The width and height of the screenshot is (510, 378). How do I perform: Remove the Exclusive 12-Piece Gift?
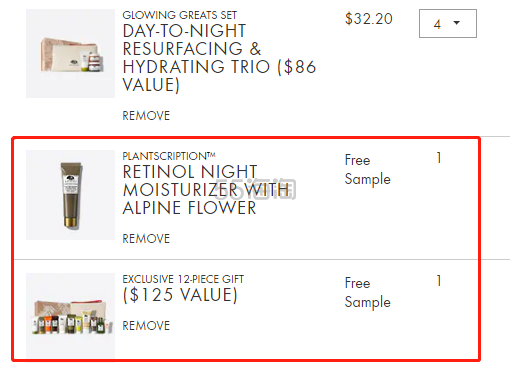point(146,326)
